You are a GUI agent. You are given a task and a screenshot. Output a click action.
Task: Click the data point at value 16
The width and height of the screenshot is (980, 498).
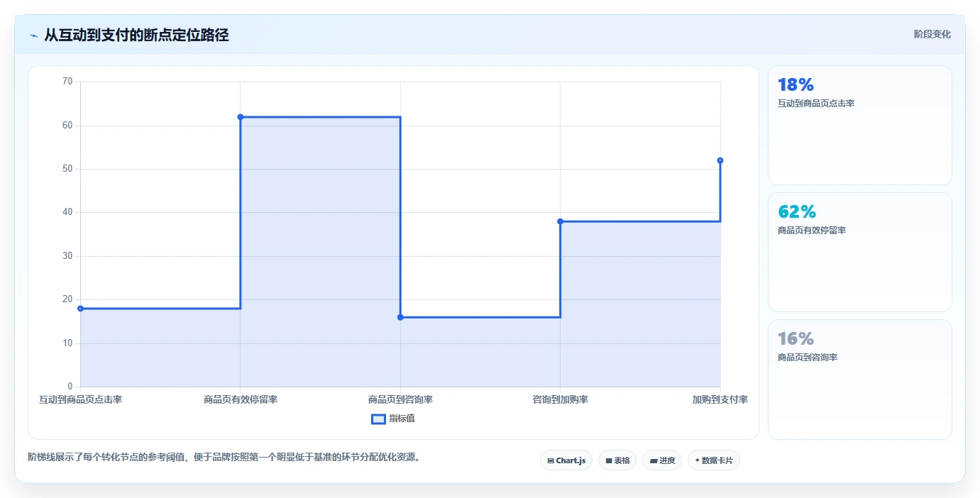pos(400,317)
